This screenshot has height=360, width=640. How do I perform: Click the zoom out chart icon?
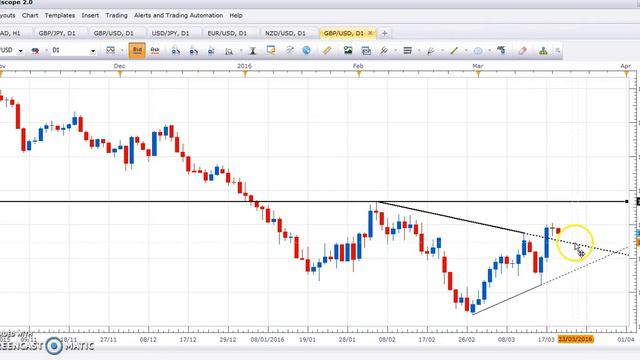pos(193,51)
